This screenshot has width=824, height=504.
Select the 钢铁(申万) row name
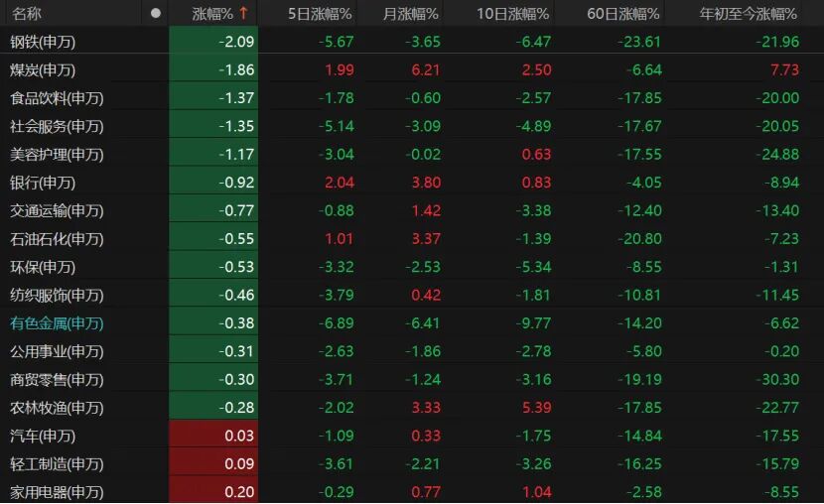43,42
